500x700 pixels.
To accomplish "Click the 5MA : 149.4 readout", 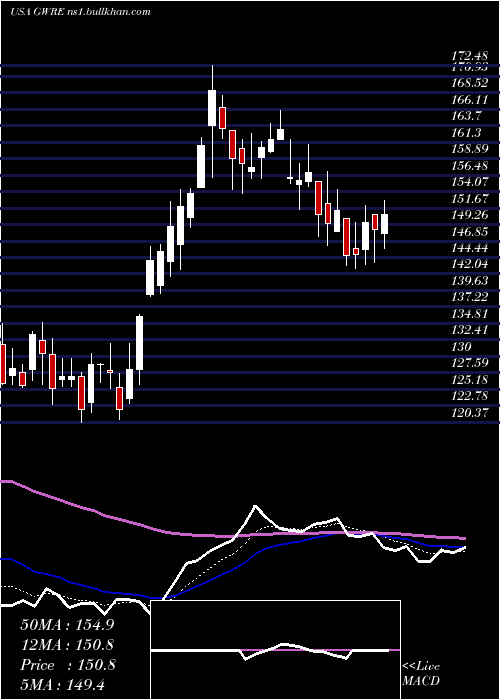I will click(63, 684).
